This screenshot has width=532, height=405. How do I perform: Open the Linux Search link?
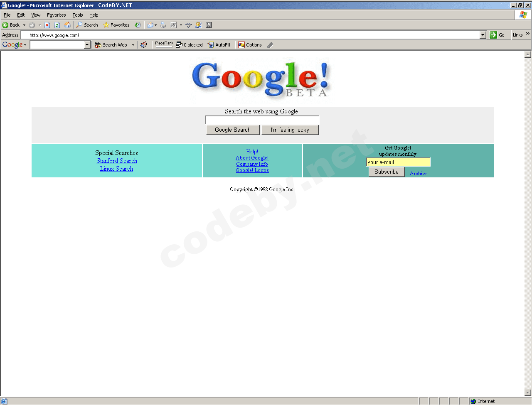tap(117, 169)
